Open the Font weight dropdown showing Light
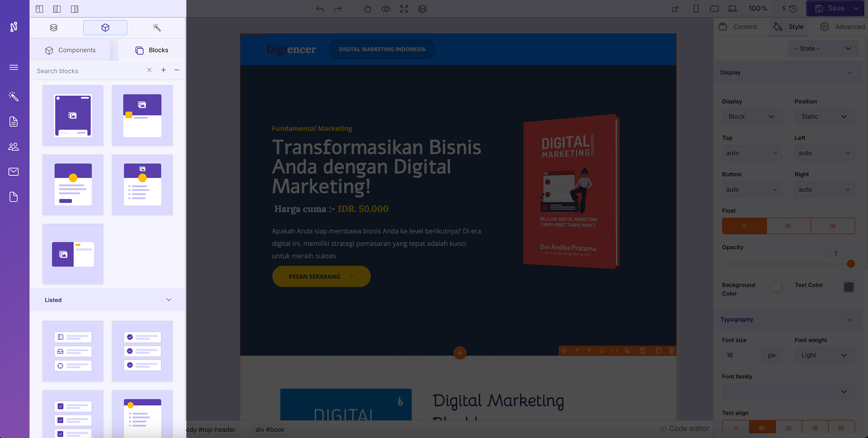 click(x=824, y=355)
